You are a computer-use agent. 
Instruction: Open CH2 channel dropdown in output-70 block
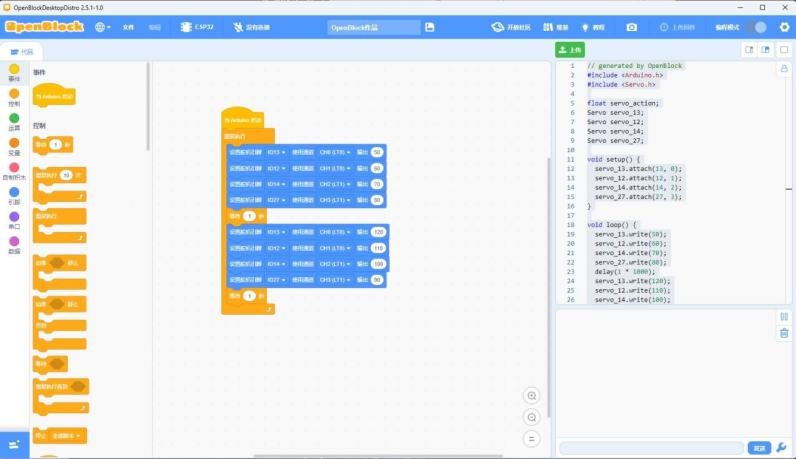coord(335,184)
